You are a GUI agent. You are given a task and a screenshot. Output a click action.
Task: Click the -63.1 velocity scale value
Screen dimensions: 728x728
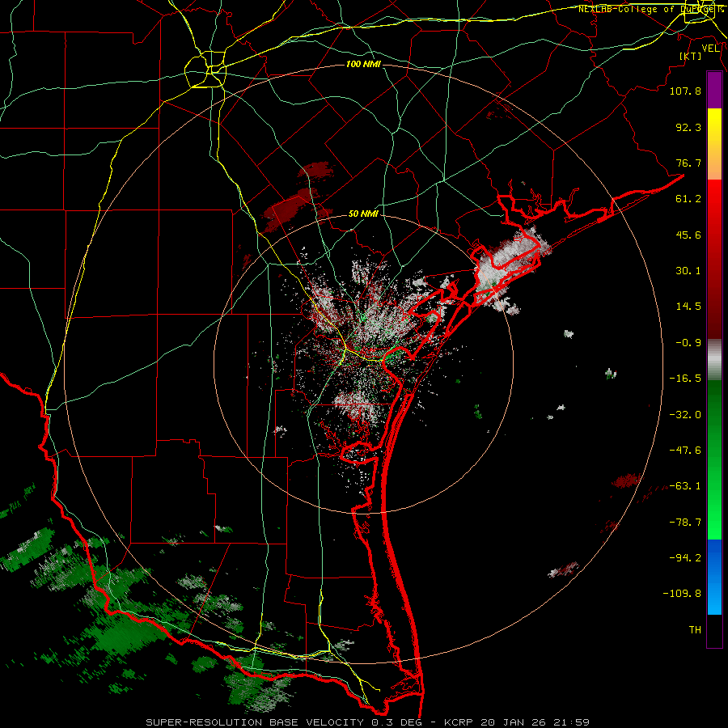685,486
